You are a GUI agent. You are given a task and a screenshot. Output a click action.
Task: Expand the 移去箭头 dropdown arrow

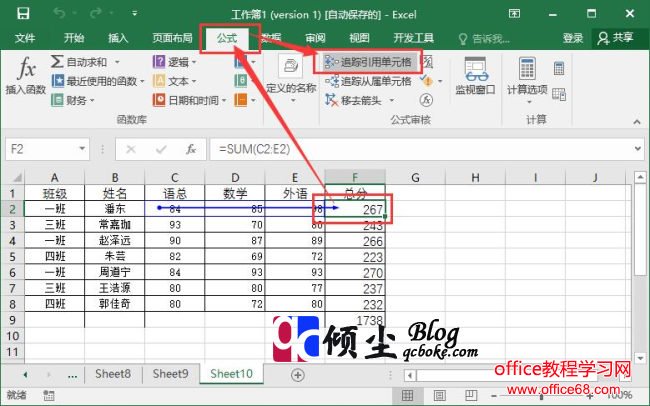(391, 100)
